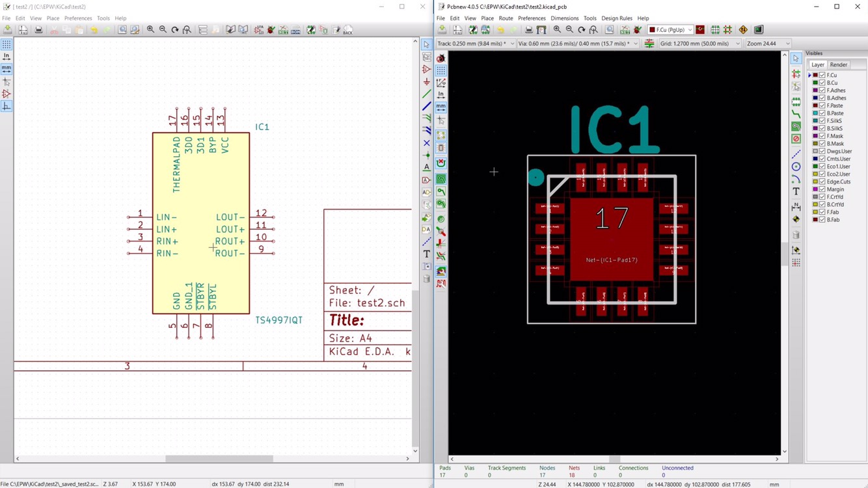The height and width of the screenshot is (488, 868).
Task: Switch to the Render tab
Action: (839, 65)
